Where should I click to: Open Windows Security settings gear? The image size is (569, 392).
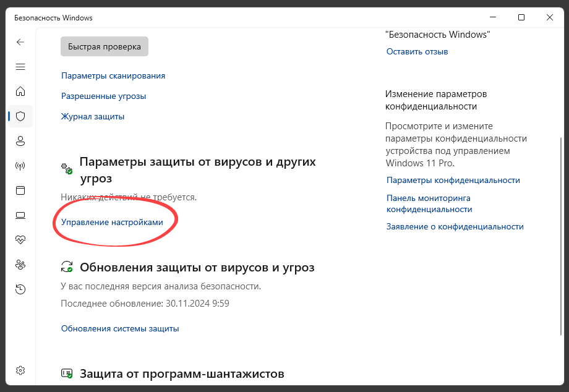(x=20, y=370)
